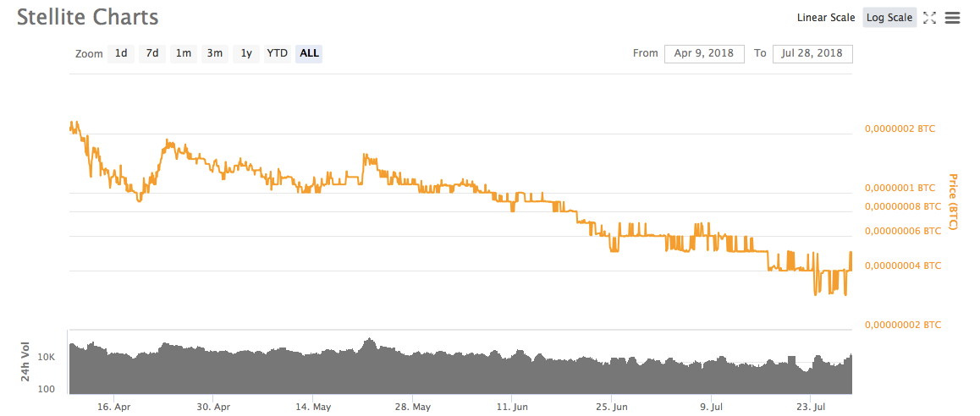980x416 pixels.
Task: Select the YTD zoom range
Action: pos(277,54)
